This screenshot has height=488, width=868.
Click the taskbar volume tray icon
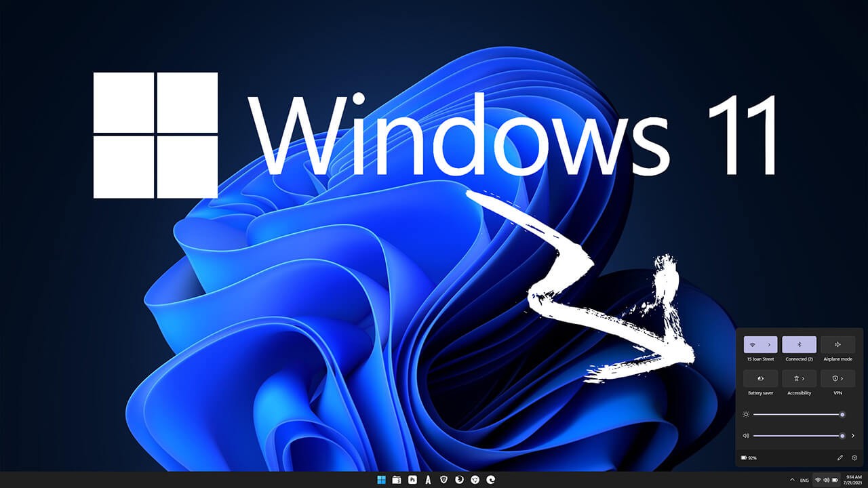[x=827, y=480]
